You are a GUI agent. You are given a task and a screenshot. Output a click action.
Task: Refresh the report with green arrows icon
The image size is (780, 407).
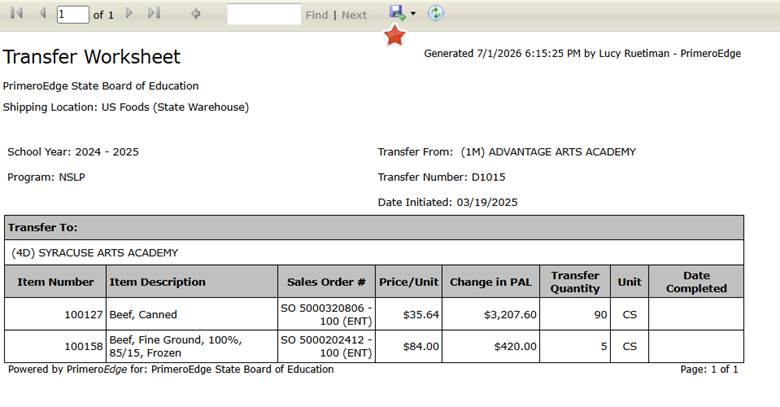pos(435,13)
